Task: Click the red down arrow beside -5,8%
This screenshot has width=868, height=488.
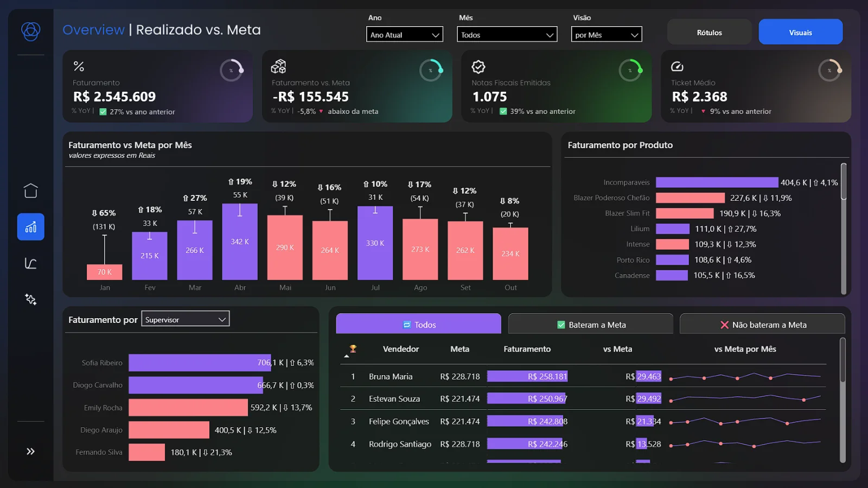Action: [x=321, y=111]
